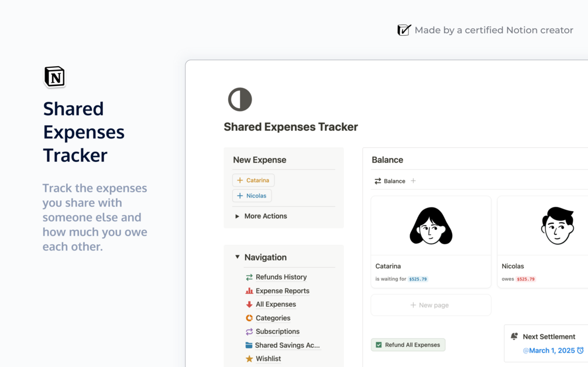Open Catarina's avatar illustration
Image resolution: width=588 pixels, height=367 pixels.
tap(431, 226)
